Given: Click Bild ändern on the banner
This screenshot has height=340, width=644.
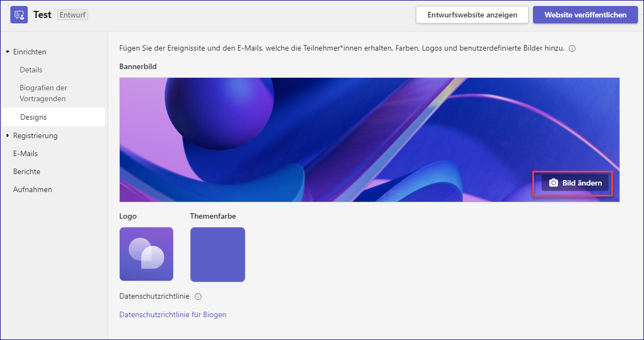Looking at the screenshot, I should (x=574, y=183).
